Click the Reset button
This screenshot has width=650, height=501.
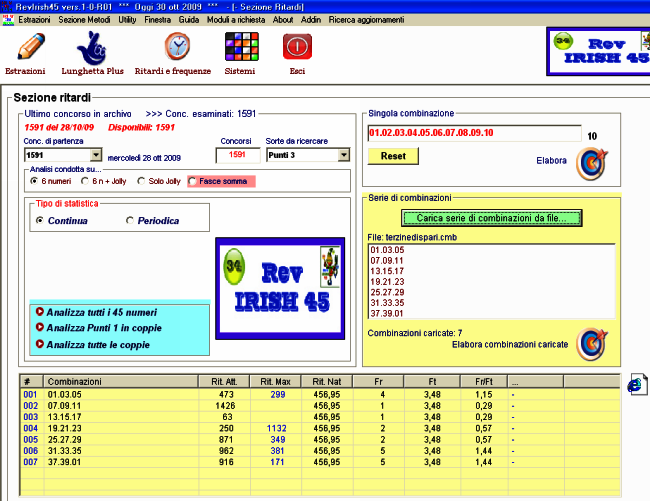(393, 156)
